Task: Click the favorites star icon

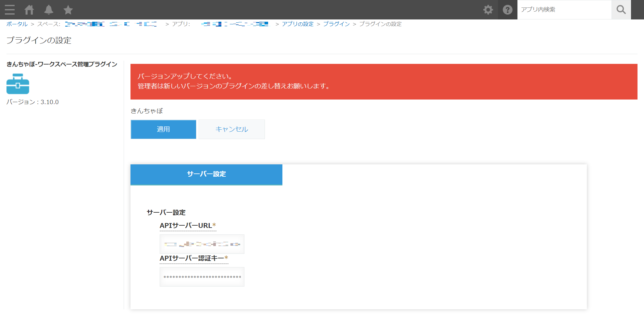Action: [68, 10]
